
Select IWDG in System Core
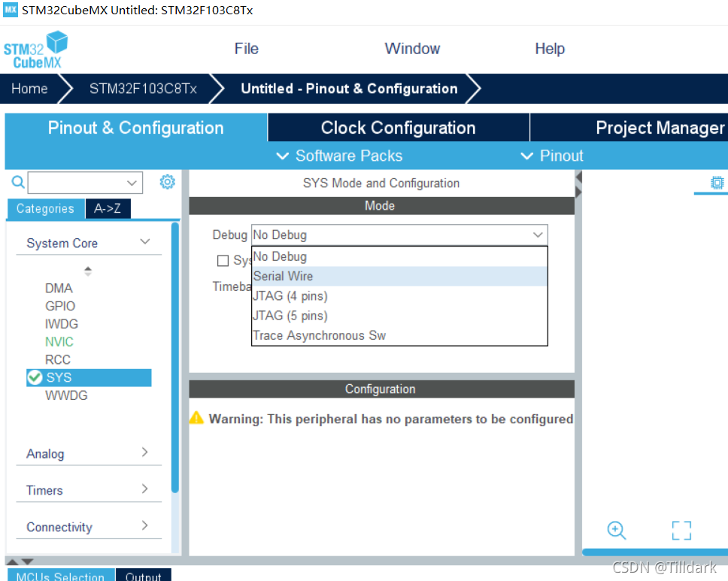[61, 324]
